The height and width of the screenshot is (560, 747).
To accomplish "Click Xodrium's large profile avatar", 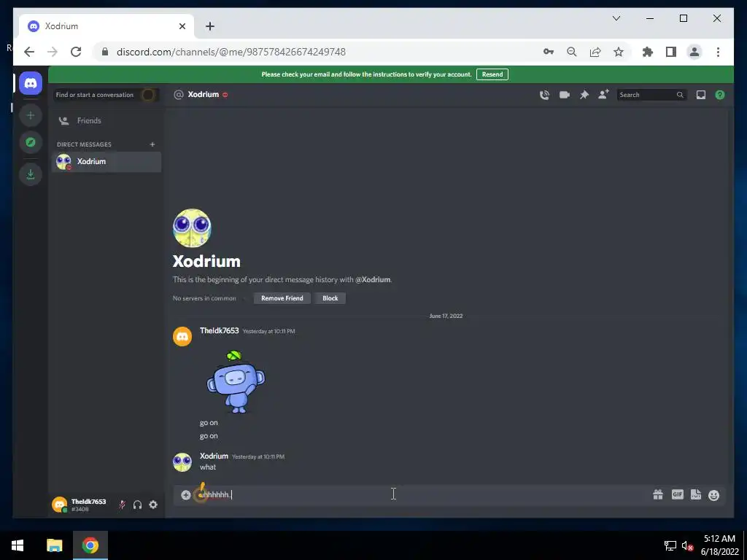I will [x=192, y=228].
